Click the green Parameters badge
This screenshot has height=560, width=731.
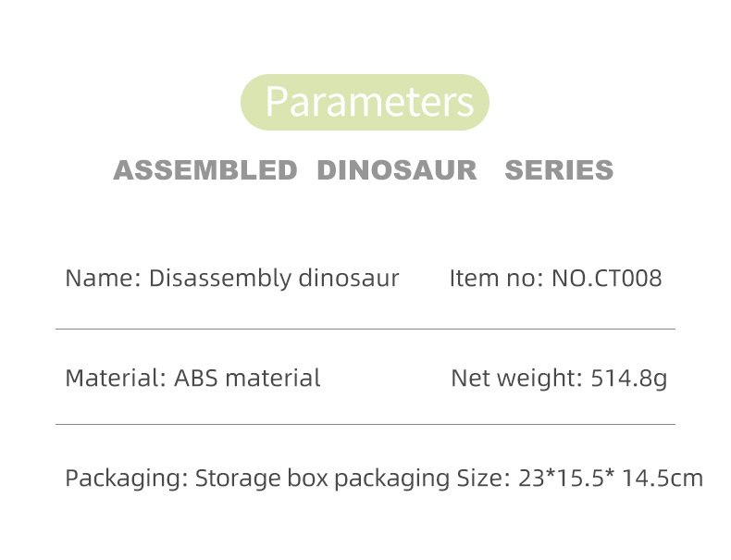pos(365,102)
